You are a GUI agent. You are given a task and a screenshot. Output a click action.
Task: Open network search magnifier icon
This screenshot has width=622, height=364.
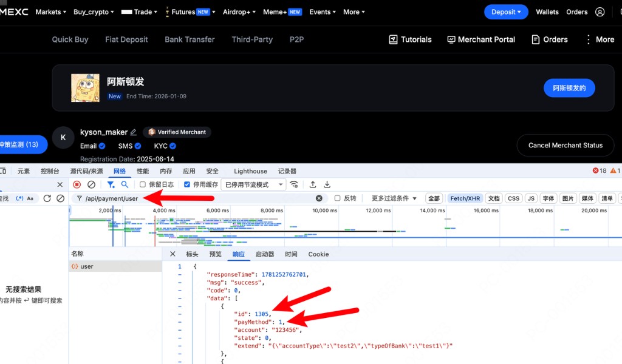[125, 184]
